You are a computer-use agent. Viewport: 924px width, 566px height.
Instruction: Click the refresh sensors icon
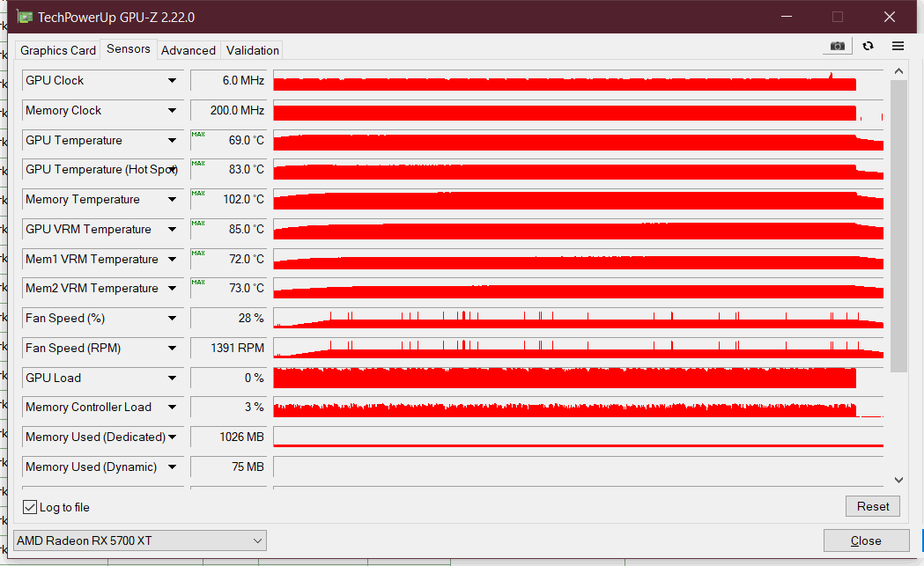point(868,46)
